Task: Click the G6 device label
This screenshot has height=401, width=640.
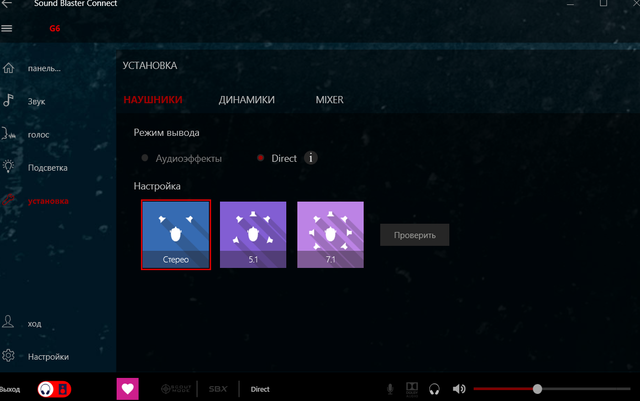Action: click(x=55, y=28)
